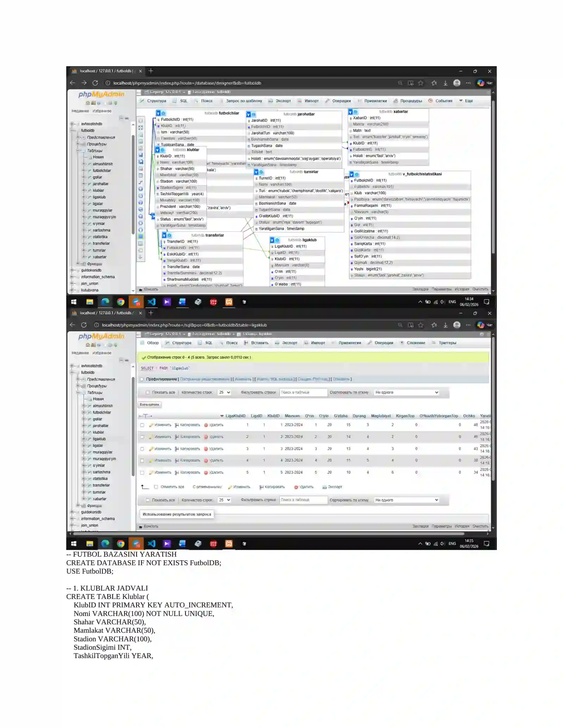Click Изменить link in row 1
The height and width of the screenshot is (728, 563).
pyautogui.click(x=160, y=425)
